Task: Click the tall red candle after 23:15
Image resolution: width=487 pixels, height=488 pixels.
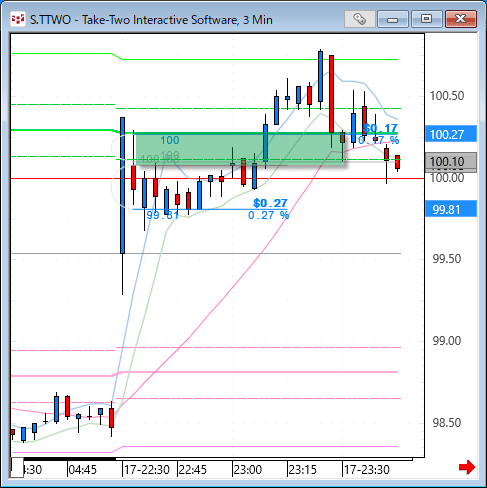Action: pos(331,94)
